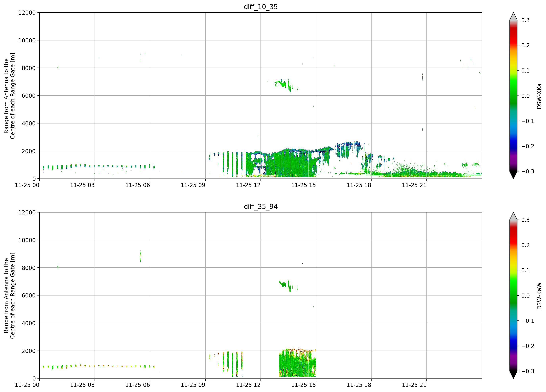Click the 11-25 21 x-axis label in top plot

point(414,185)
